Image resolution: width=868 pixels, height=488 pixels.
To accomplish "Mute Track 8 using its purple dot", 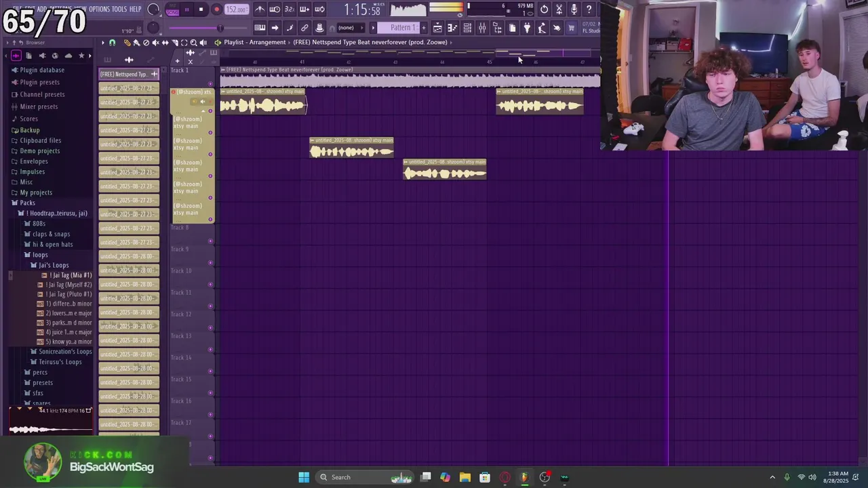I will pyautogui.click(x=210, y=241).
